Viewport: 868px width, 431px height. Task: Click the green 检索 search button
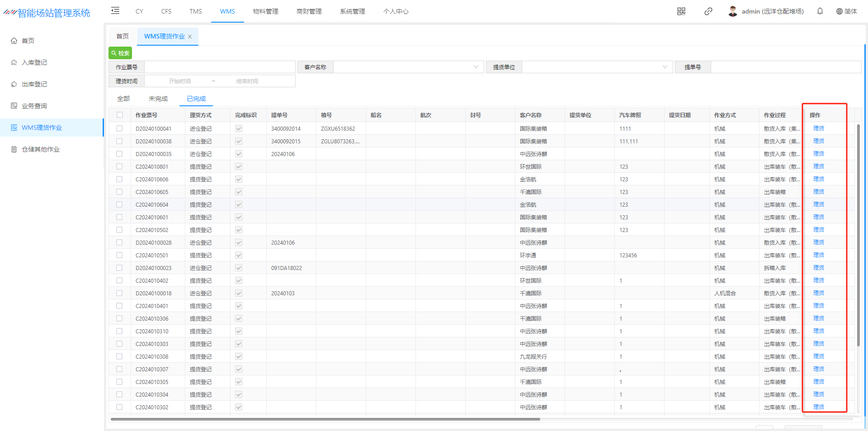pos(120,53)
